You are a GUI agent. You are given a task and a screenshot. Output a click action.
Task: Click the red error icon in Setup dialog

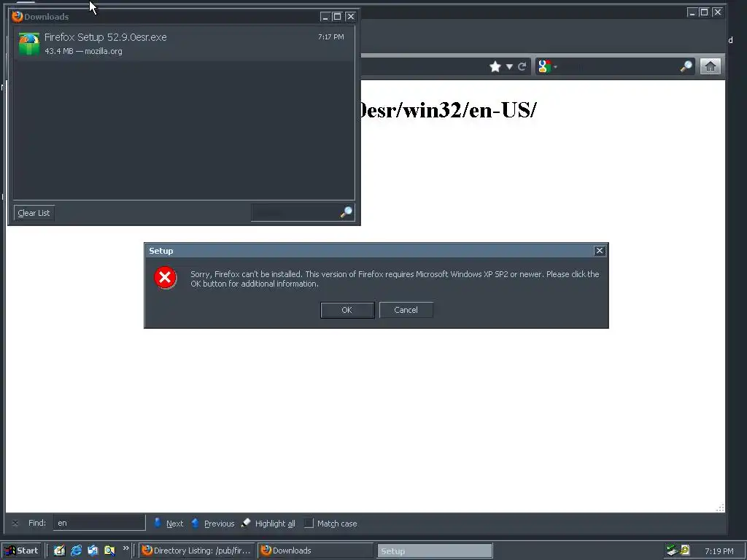coord(166,278)
